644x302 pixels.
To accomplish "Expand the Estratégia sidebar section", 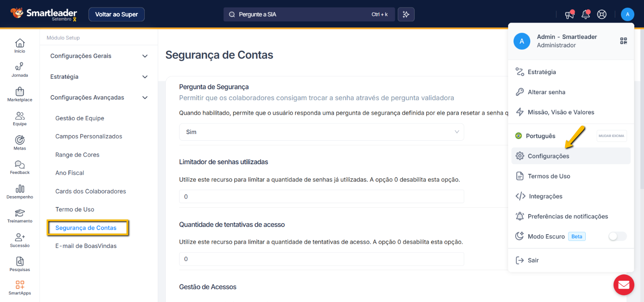I will tap(99, 77).
